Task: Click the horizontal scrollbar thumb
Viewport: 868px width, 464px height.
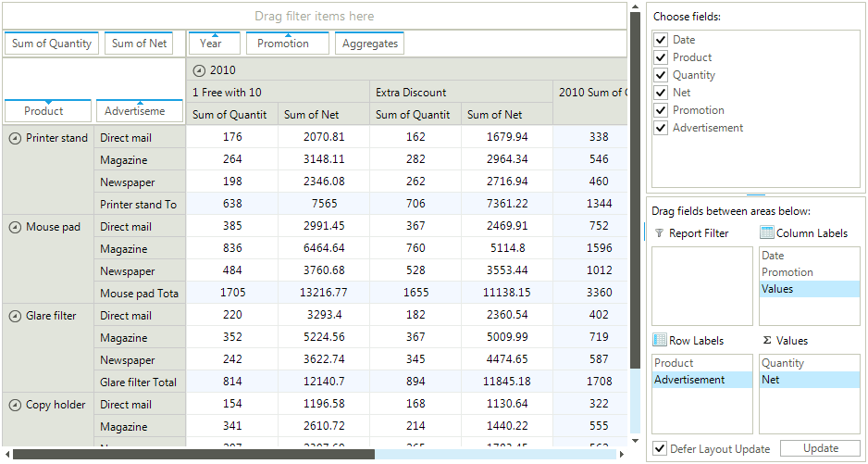Action: (x=194, y=455)
